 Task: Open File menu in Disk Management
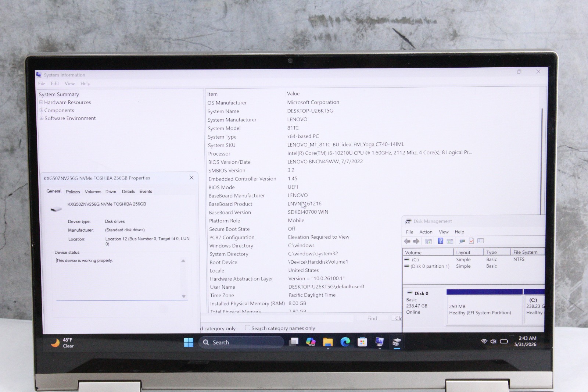coord(409,232)
